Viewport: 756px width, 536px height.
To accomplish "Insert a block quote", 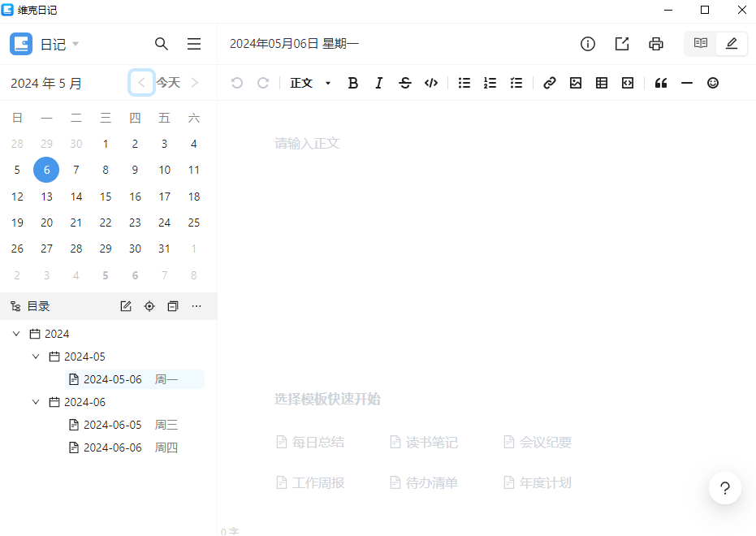I will coord(660,82).
